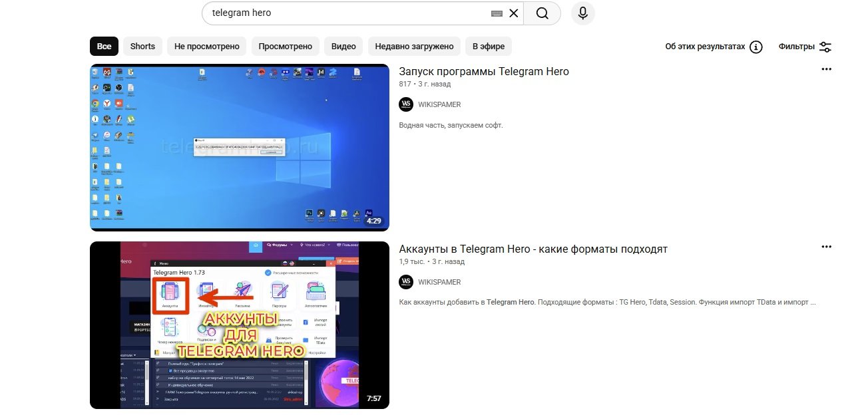The width and height of the screenshot is (868, 415).
Task: Select the В эфире filter chip
Action: pos(489,47)
